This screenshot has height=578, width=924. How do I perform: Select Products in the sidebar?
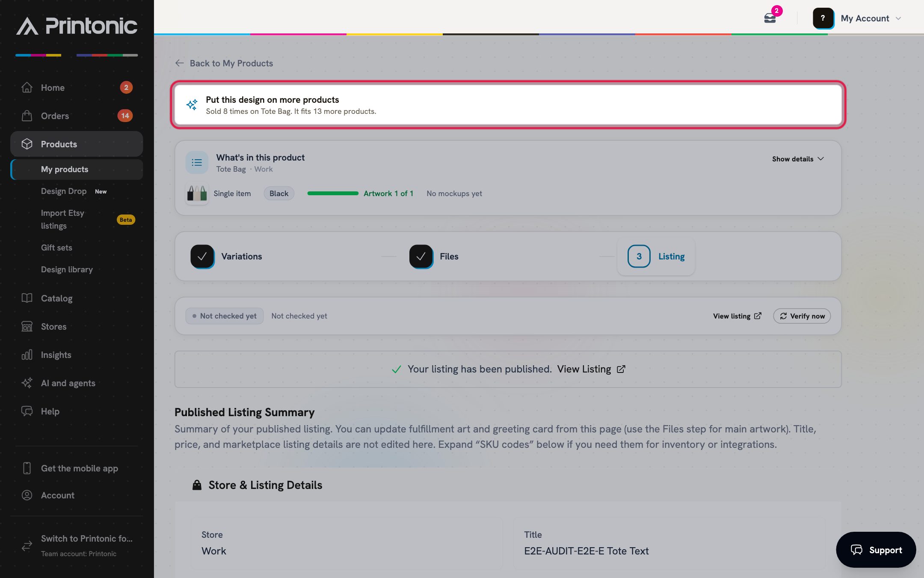[x=77, y=144]
